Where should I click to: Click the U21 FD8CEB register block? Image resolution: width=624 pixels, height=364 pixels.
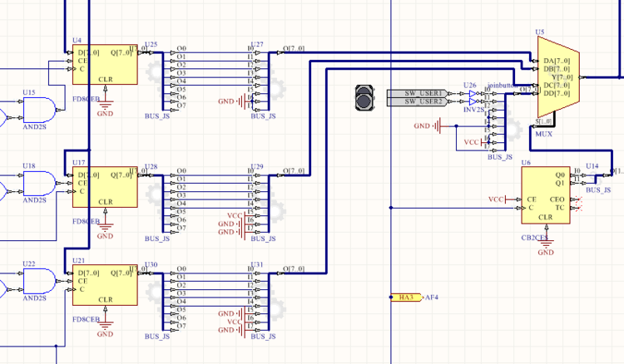[105, 286]
